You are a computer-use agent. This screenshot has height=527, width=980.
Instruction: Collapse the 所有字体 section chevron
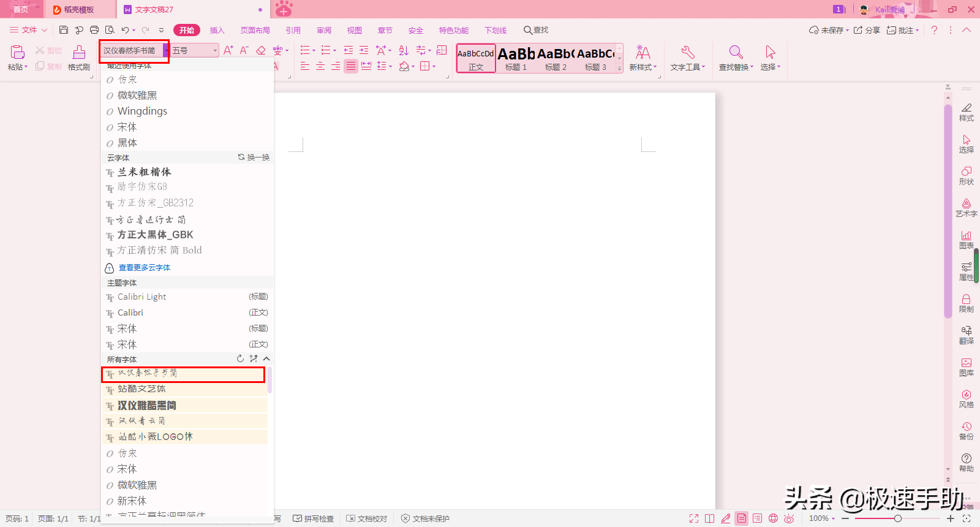coord(266,358)
